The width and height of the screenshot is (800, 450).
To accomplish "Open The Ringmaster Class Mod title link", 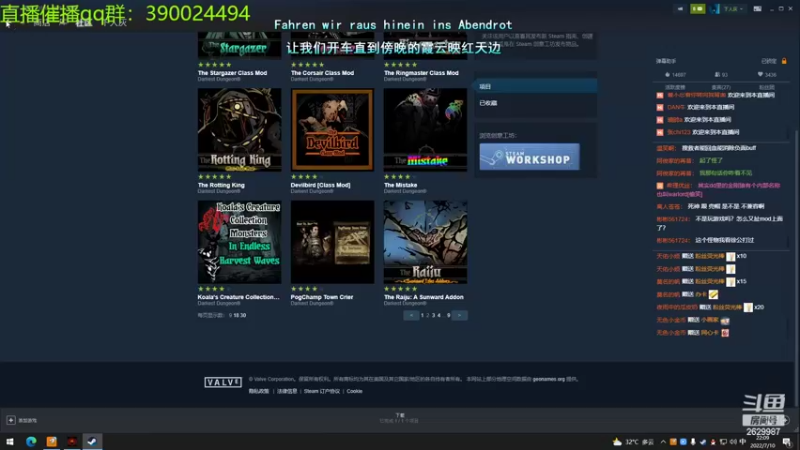I will point(421,73).
